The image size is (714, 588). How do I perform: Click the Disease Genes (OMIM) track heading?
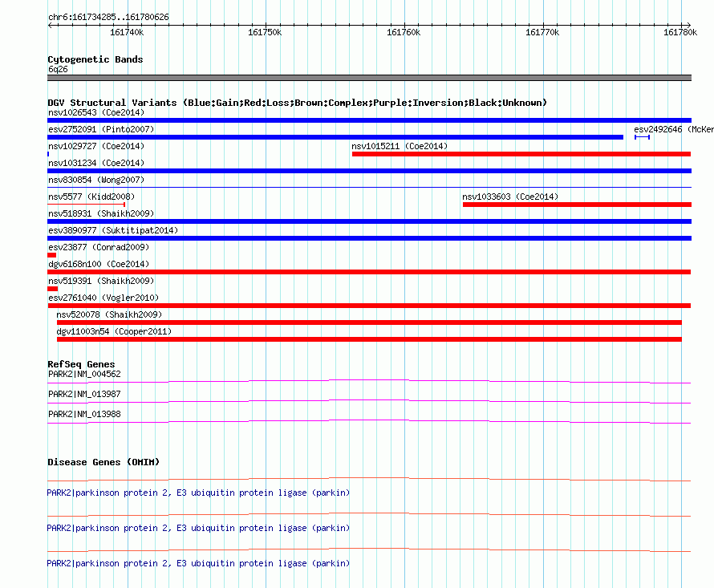(x=103, y=462)
